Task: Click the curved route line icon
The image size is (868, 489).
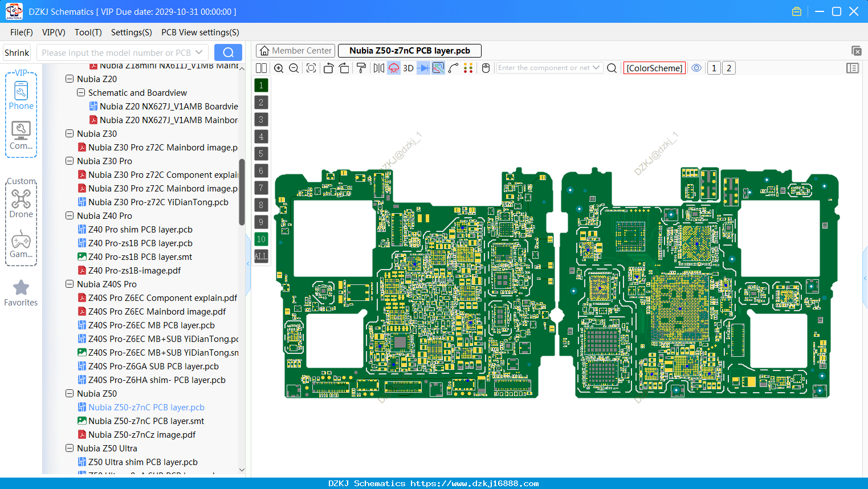Action: (x=454, y=68)
